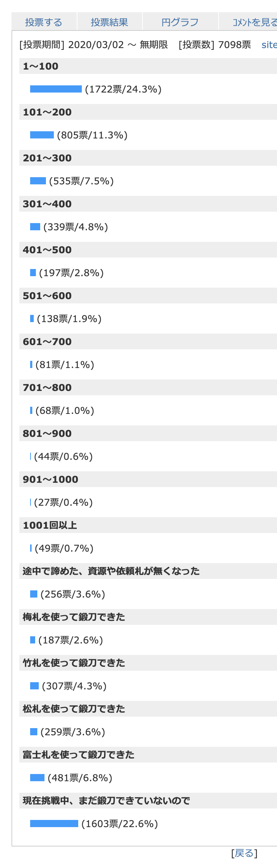Click the blue bar for 101〜200

pos(42,135)
